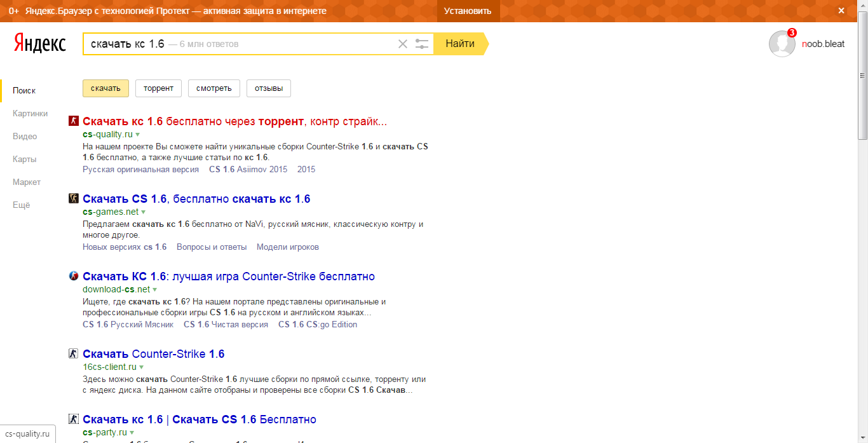The image size is (868, 443).
Task: Switch to Картинки search section
Action: [x=30, y=114]
